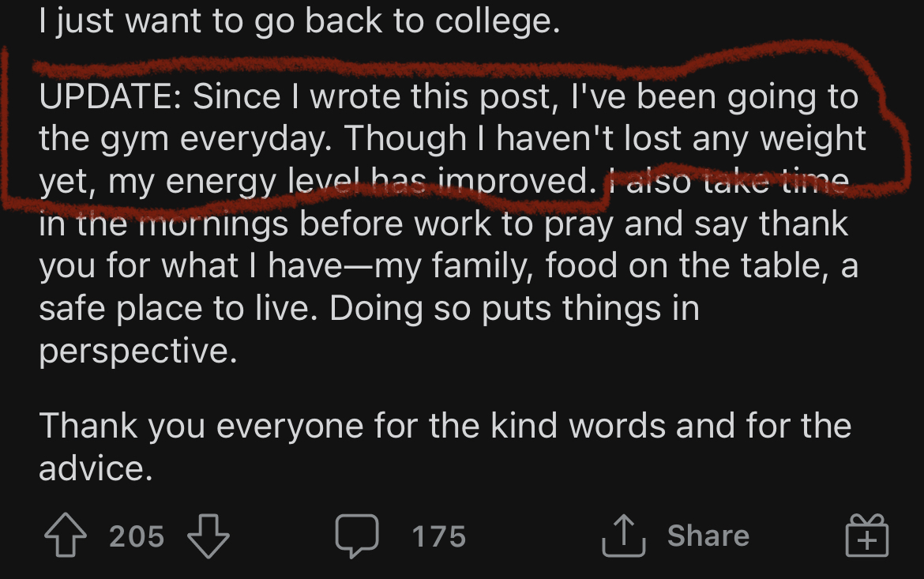Click the "Thank you everyone" paragraph
The height and width of the screenshot is (579, 924).
click(x=445, y=446)
